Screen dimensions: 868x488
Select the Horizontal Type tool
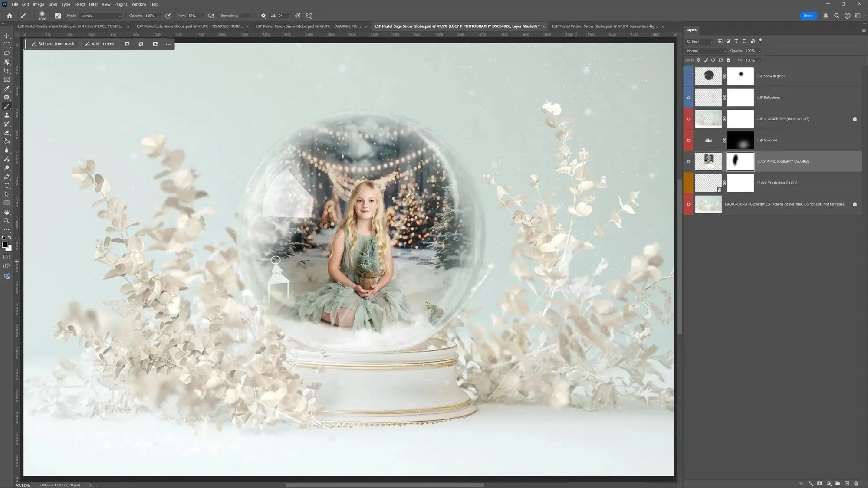click(7, 186)
